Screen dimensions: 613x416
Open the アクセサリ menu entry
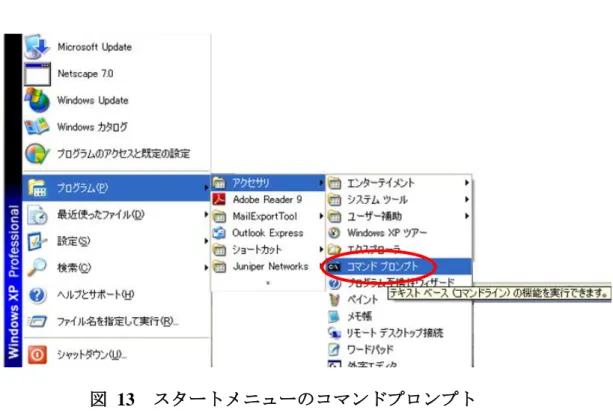coord(268,183)
